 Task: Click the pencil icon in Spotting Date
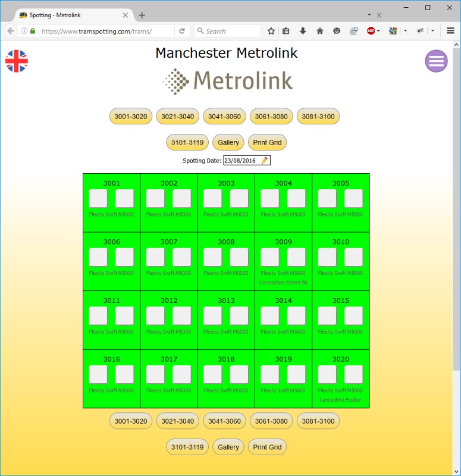click(x=264, y=160)
